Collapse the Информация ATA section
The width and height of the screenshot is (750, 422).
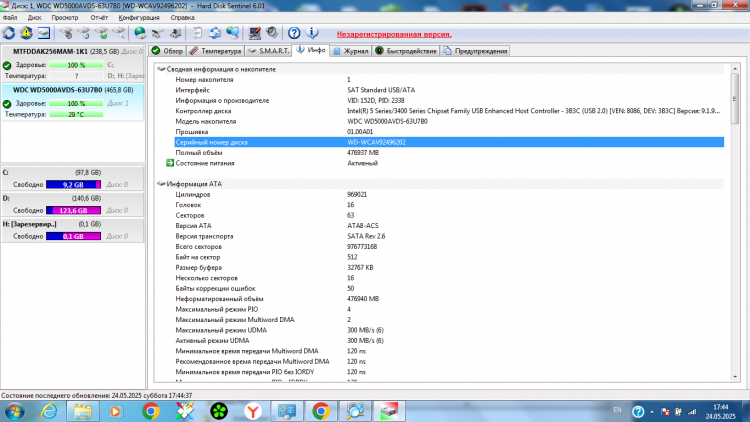161,184
